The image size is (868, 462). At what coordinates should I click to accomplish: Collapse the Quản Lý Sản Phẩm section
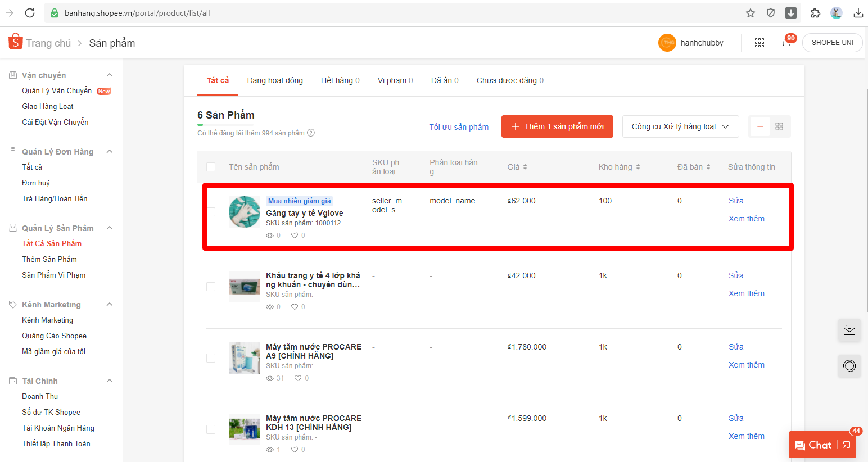coord(110,228)
